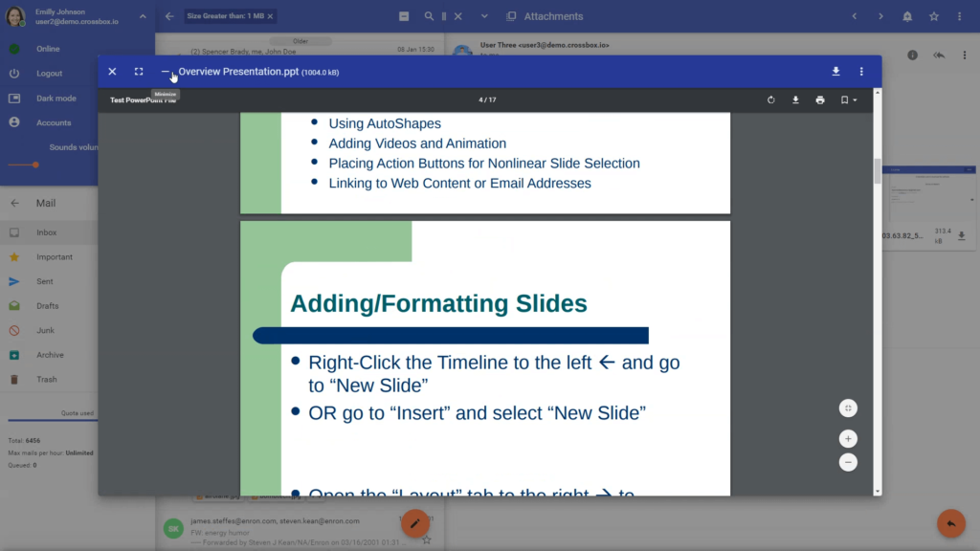Click the fit-to-page button above zoom controls

848,408
